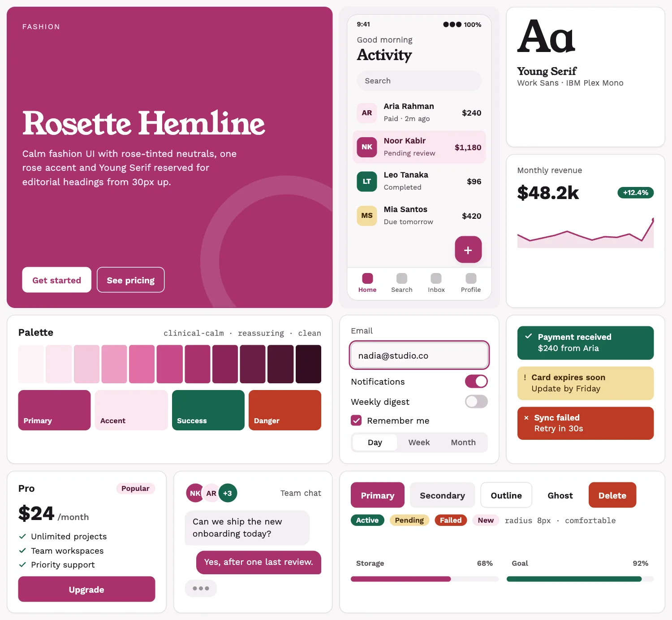Click the Primary color swatch
672x620 pixels.
pos(55,410)
